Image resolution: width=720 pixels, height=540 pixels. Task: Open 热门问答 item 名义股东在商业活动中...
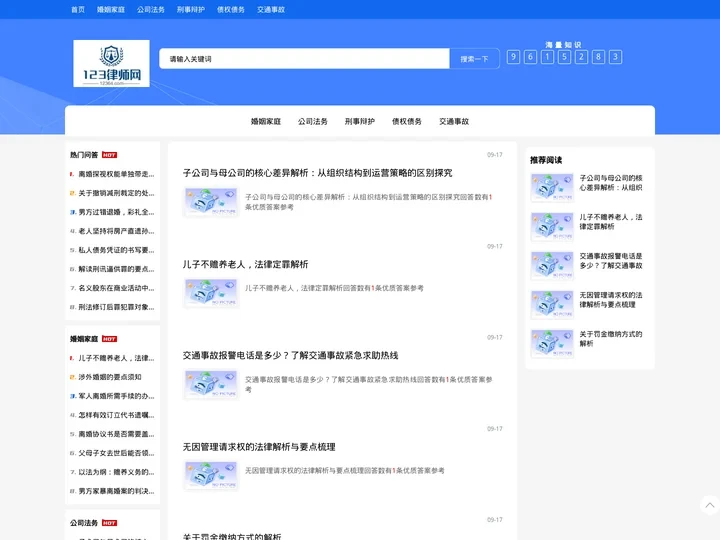tap(116, 288)
